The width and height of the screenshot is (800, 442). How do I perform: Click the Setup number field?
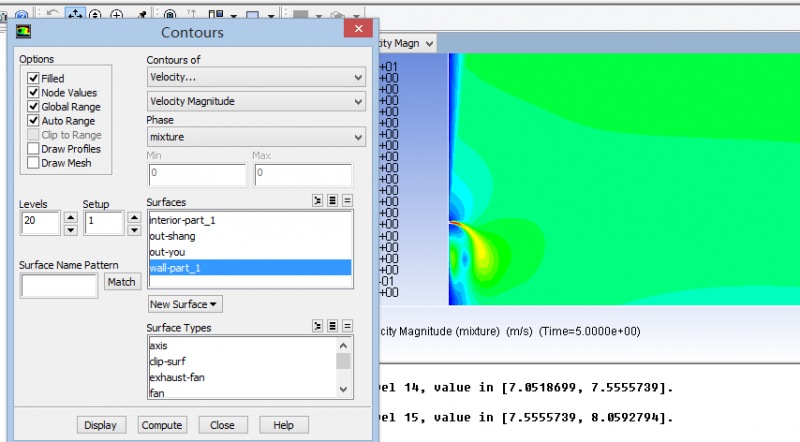[x=104, y=223]
